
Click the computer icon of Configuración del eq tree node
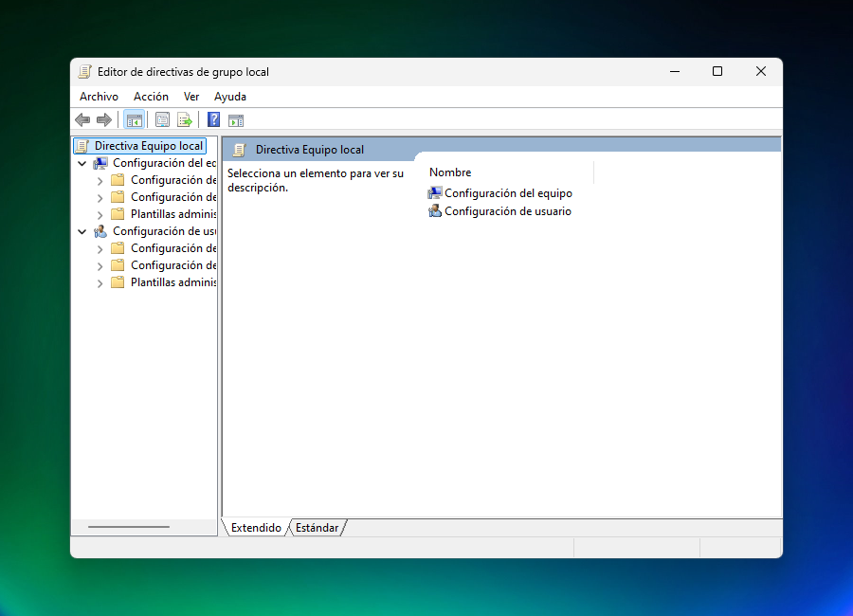coord(100,163)
